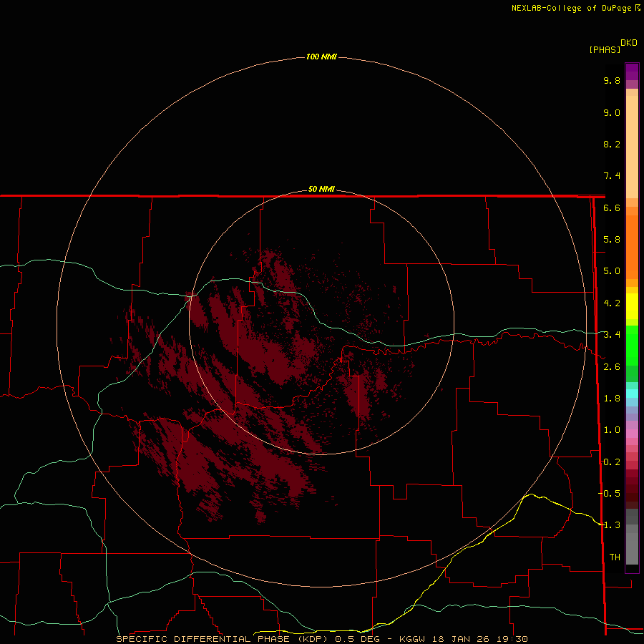The width and height of the screenshot is (644, 644).
Task: Click the 2.6 scale value
Action: (x=612, y=367)
